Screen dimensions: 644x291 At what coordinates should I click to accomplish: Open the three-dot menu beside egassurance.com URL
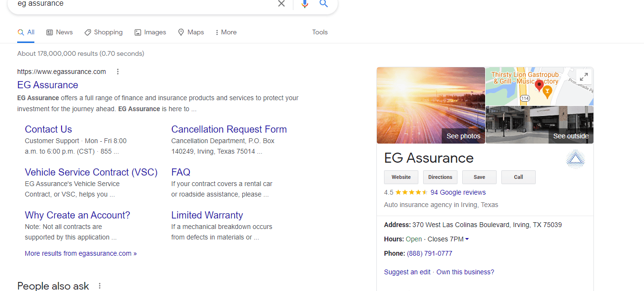(118, 72)
